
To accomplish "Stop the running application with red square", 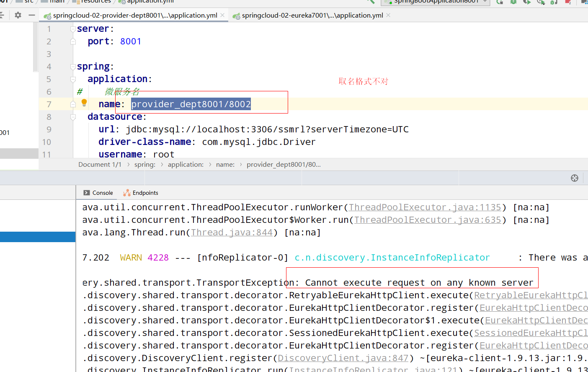I will 568,2.
